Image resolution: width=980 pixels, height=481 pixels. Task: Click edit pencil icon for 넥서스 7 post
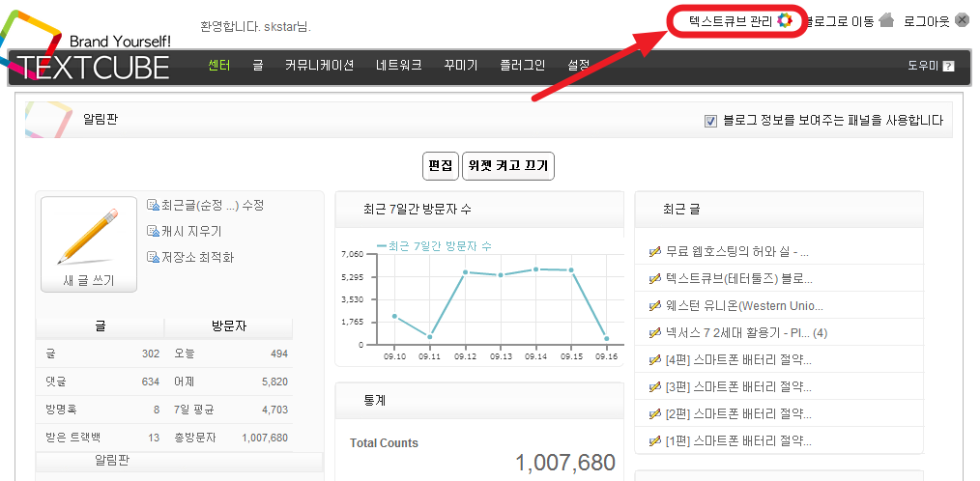click(x=655, y=333)
